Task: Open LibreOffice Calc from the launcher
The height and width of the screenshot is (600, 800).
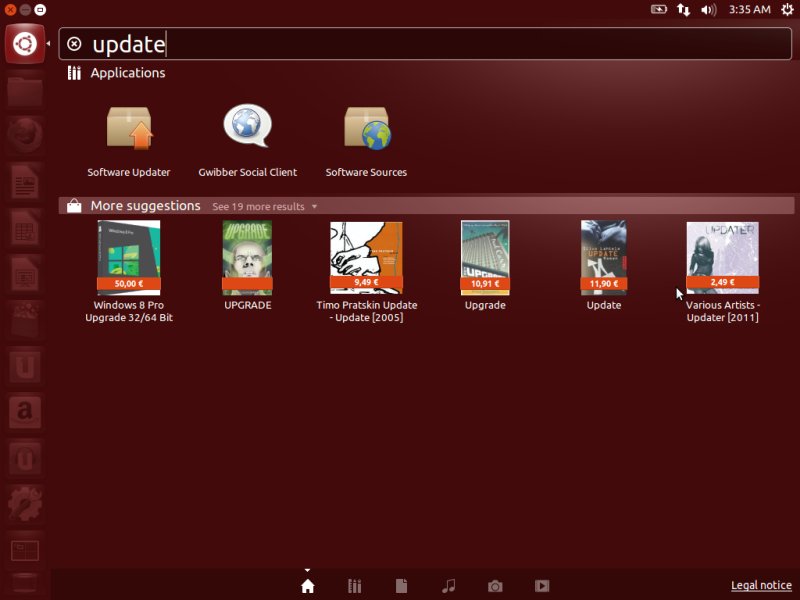Action: click(x=24, y=227)
